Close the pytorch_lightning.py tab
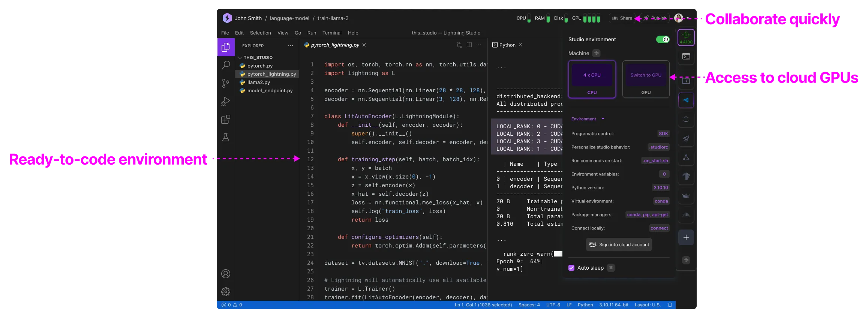 point(364,45)
